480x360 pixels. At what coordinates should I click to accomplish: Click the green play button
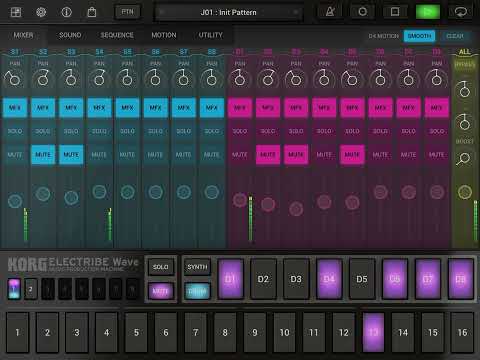tap(428, 12)
